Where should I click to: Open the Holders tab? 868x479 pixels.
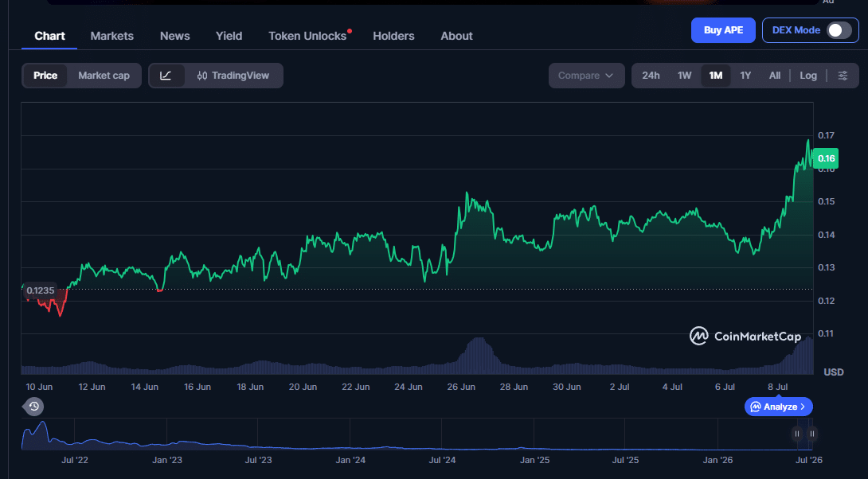coord(393,36)
